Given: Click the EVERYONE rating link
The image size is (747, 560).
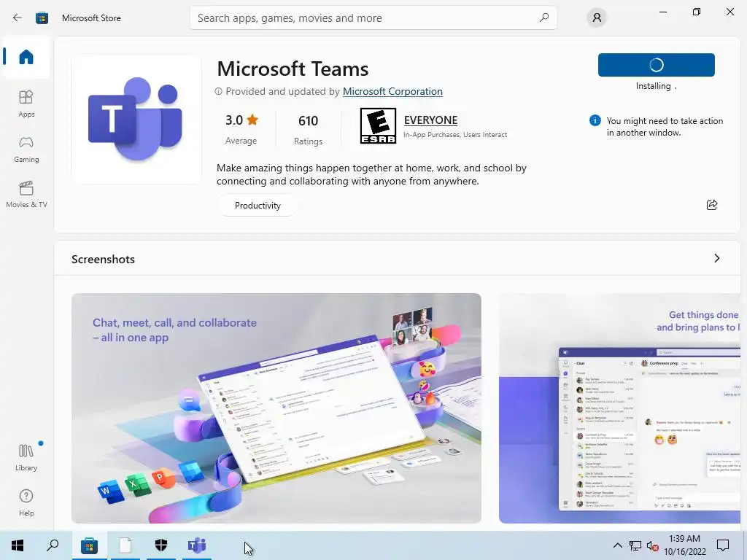Looking at the screenshot, I should pos(430,120).
